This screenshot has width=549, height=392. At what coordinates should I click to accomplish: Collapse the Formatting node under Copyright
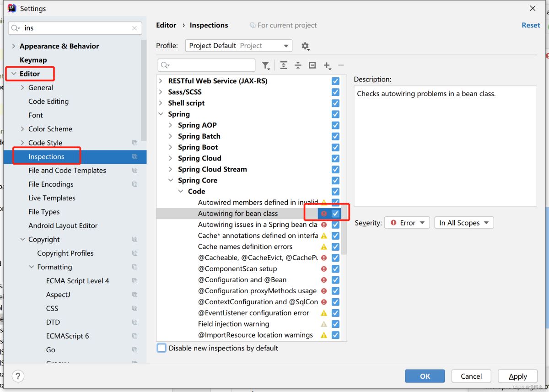click(x=32, y=267)
